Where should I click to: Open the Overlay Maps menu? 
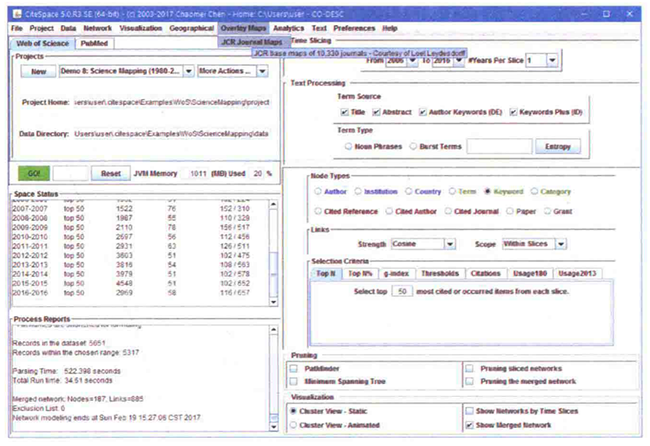[244, 29]
